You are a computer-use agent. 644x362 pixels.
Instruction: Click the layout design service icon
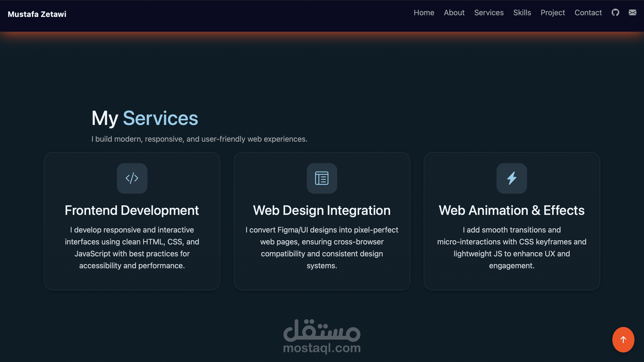tap(322, 178)
